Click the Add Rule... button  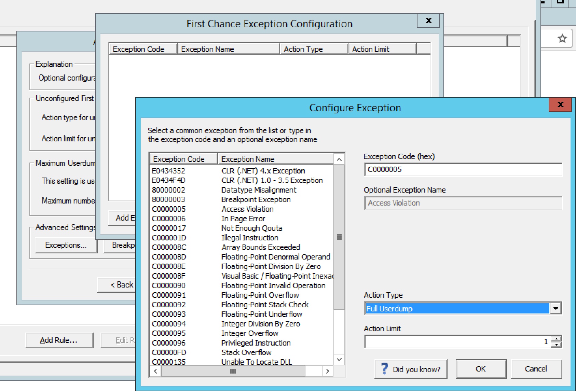click(x=59, y=340)
